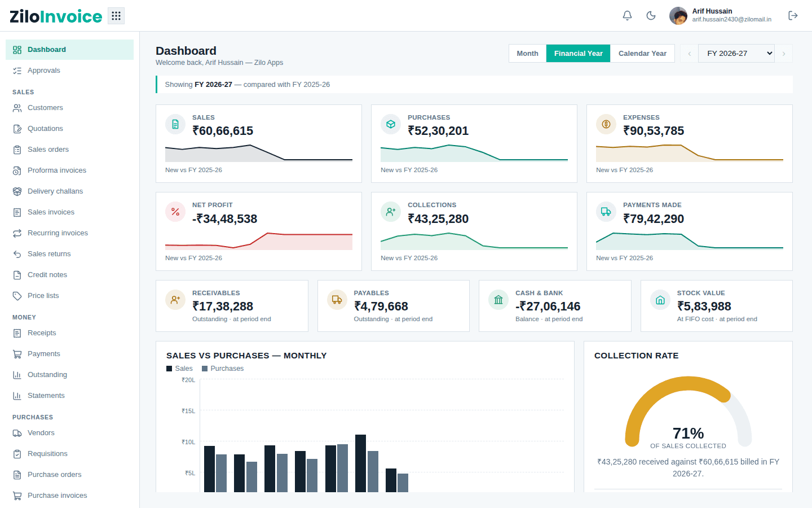Go to previous financial year arrow
The height and width of the screenshot is (508, 812).
pyautogui.click(x=689, y=53)
